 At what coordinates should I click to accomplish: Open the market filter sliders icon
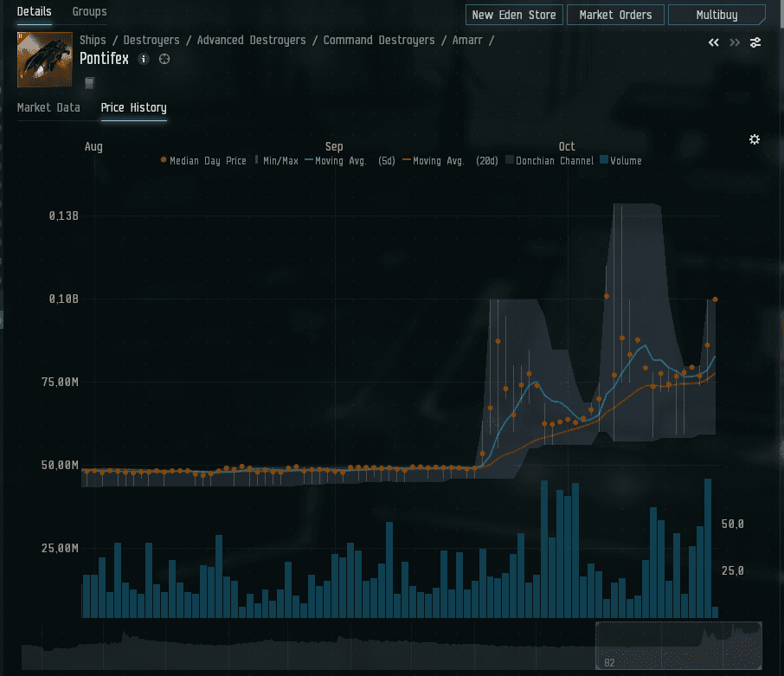coord(755,42)
